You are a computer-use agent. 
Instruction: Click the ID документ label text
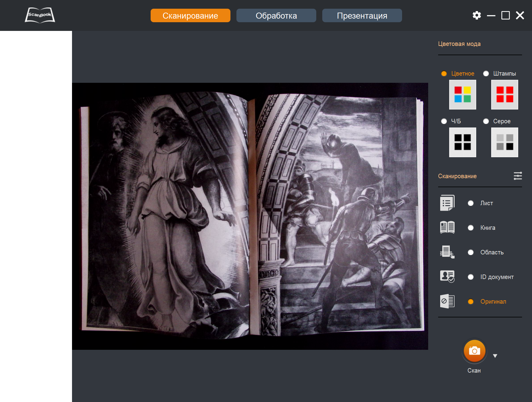click(497, 277)
